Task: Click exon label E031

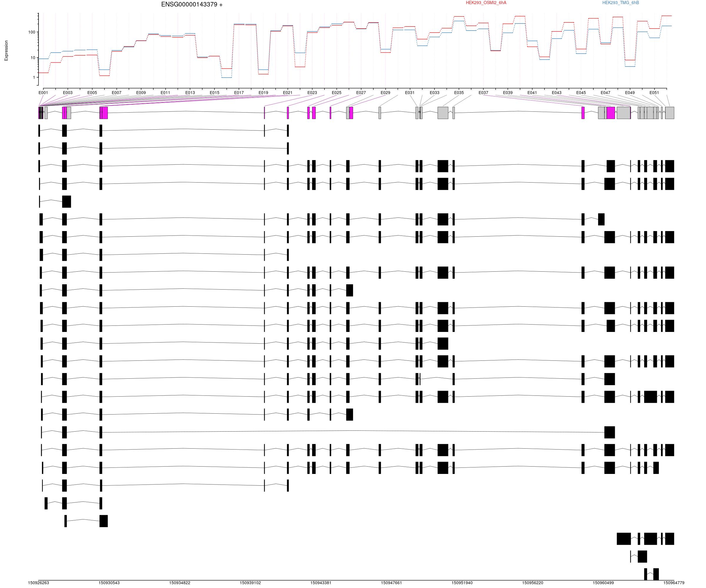Action: [409, 93]
